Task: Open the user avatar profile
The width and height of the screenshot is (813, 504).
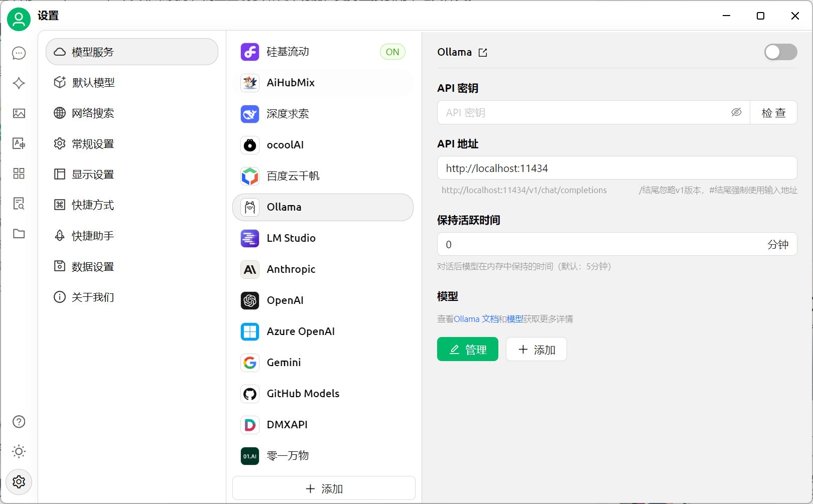Action: (19, 19)
